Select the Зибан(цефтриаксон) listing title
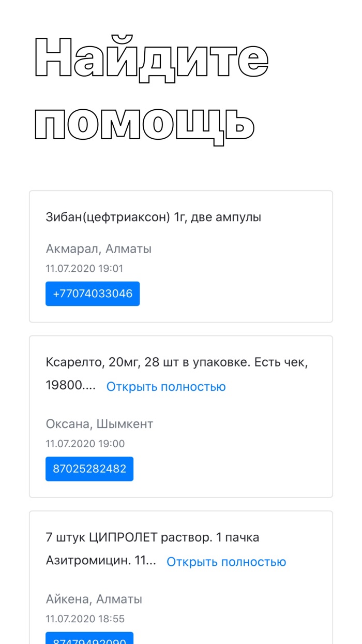The height and width of the screenshot is (644, 362). pos(108,217)
